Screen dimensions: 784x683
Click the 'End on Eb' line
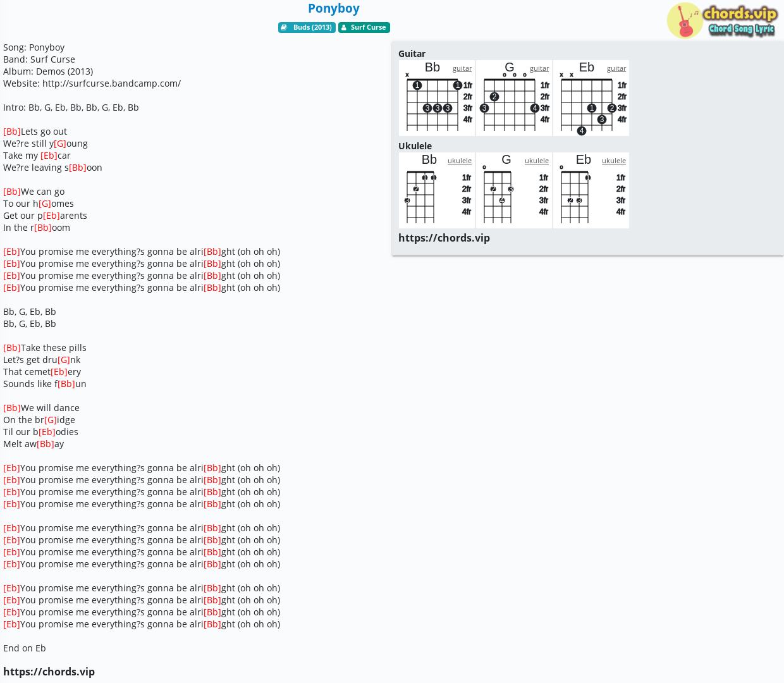point(25,648)
